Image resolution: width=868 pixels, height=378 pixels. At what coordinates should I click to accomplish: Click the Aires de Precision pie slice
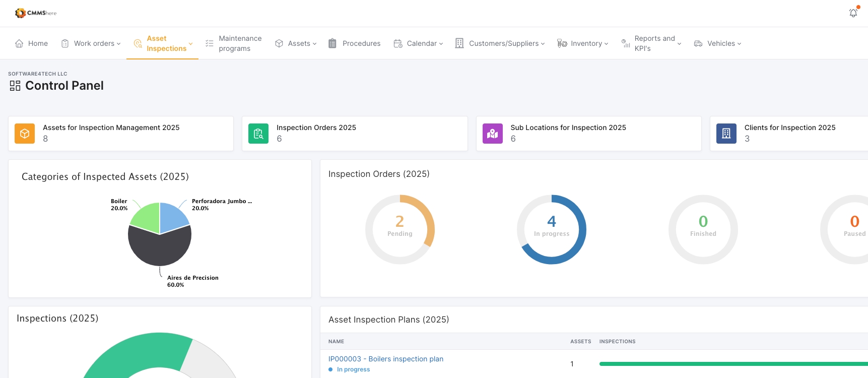(x=160, y=249)
